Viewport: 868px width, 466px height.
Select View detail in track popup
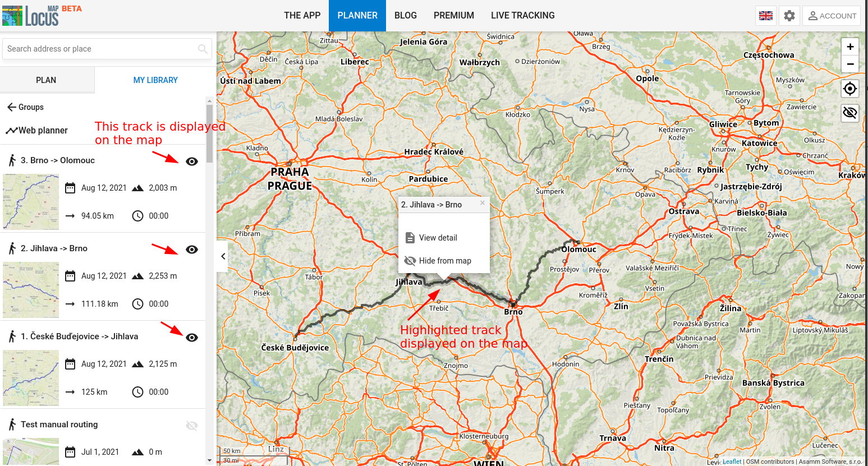(x=438, y=238)
